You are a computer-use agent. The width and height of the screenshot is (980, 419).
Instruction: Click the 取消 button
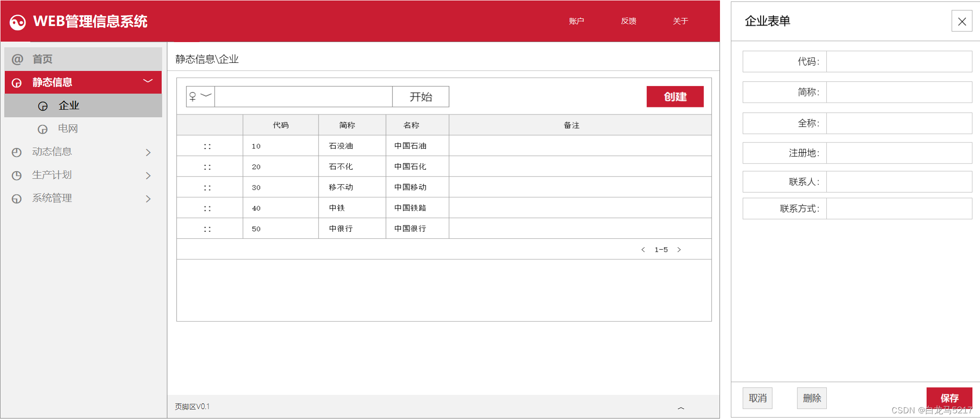coord(758,398)
